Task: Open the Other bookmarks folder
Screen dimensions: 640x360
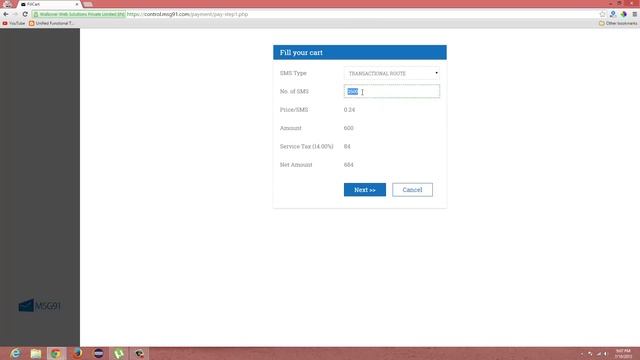Action: (x=618, y=23)
